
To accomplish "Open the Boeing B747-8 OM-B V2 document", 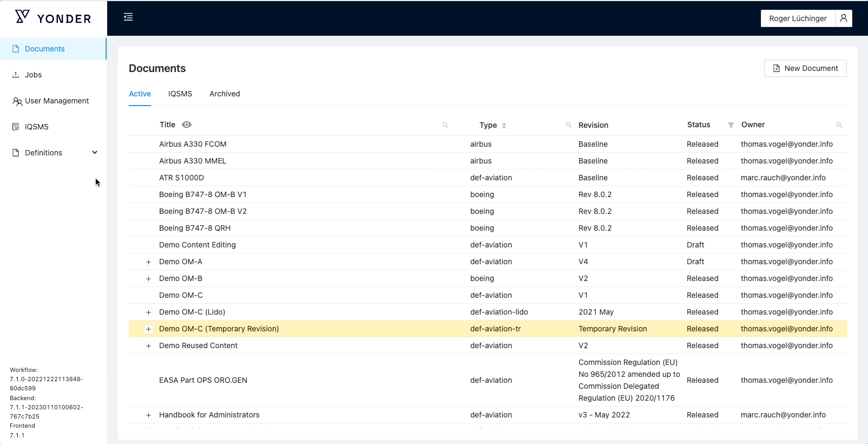I will [203, 211].
